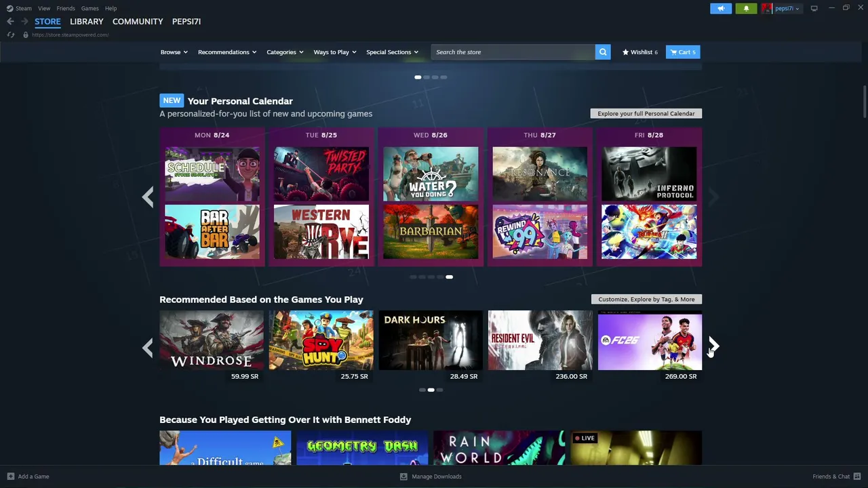The image size is (868, 488).
Task: Open the Schedule Store Simulator calendar game
Action: pos(212,174)
